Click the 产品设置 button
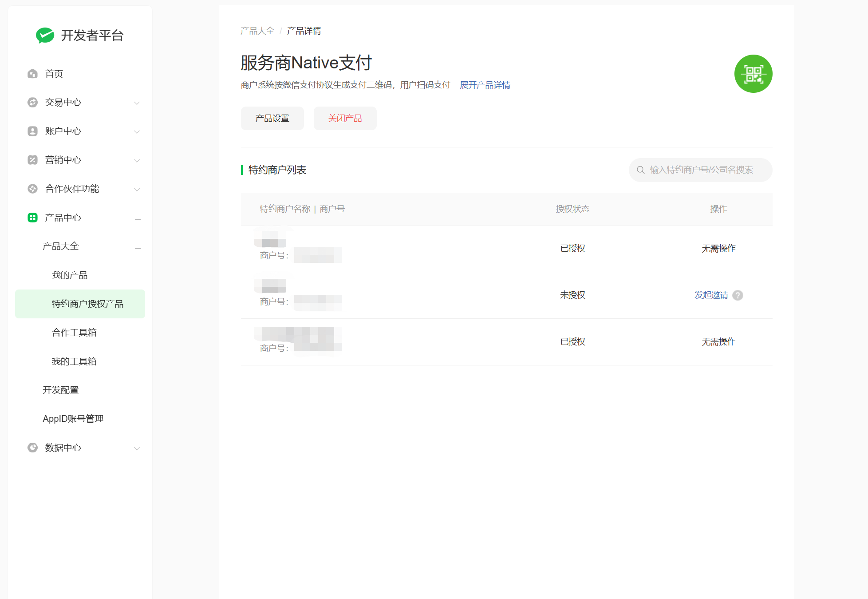868x599 pixels. 272,118
